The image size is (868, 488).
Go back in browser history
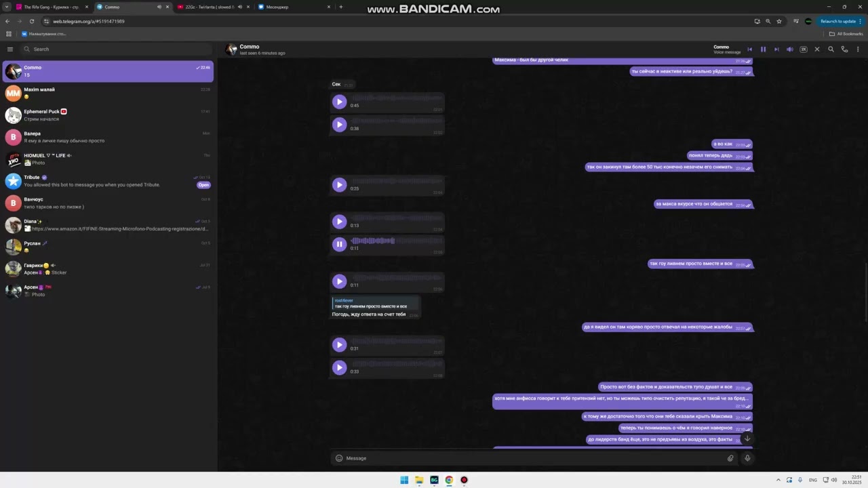point(7,21)
